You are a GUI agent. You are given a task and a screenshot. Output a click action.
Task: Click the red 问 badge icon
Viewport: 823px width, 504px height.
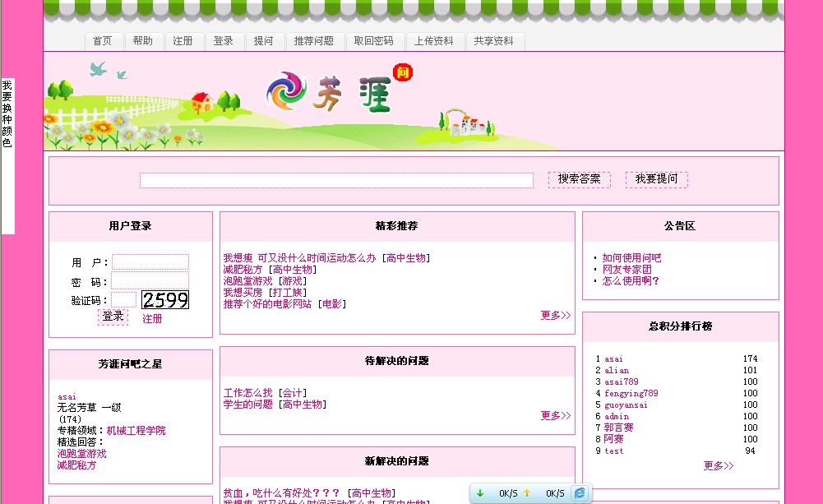[403, 72]
